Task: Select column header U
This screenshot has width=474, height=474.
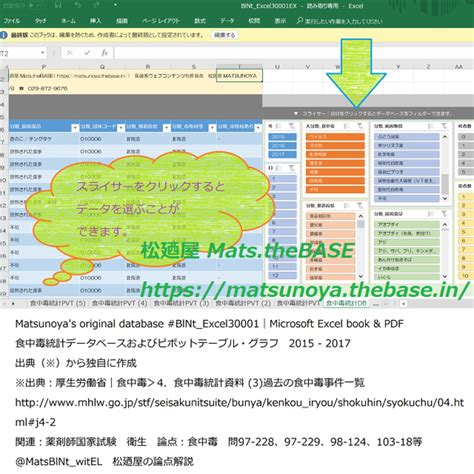Action: [277, 67]
